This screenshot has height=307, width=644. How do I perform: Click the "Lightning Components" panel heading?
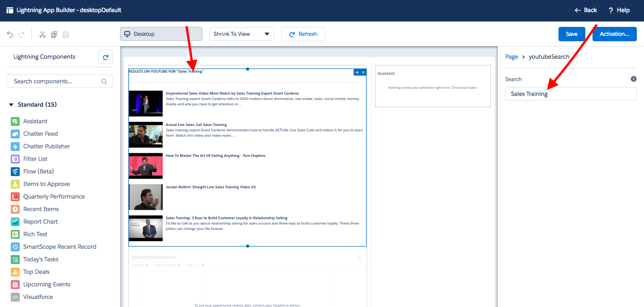click(x=44, y=57)
